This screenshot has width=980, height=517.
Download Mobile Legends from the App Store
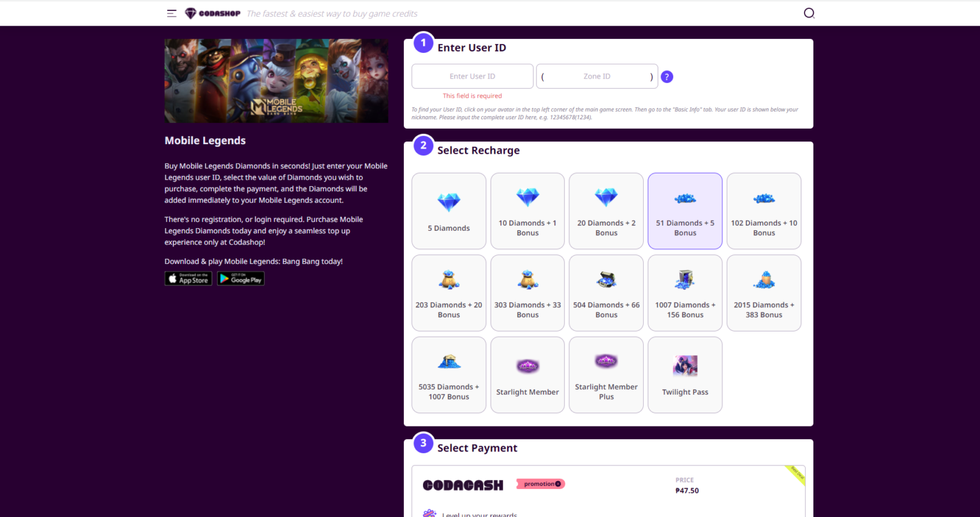188,278
